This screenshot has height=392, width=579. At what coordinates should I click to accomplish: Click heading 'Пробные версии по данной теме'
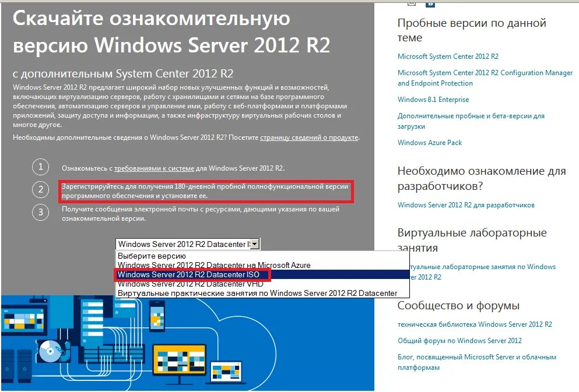click(472, 30)
